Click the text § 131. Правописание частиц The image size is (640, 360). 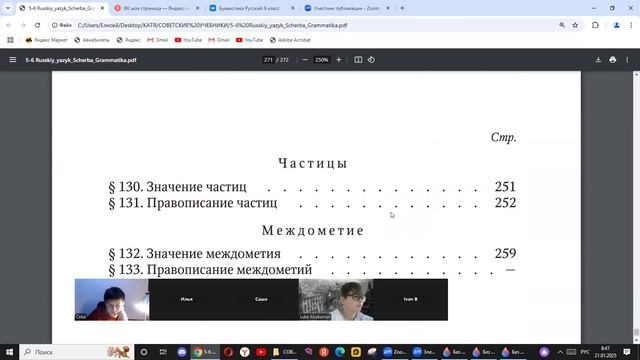point(193,203)
